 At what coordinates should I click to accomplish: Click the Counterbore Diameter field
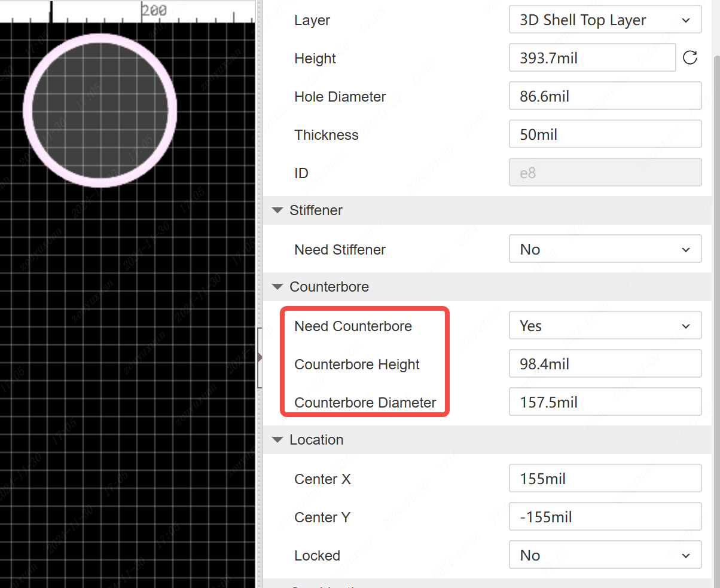click(x=605, y=402)
